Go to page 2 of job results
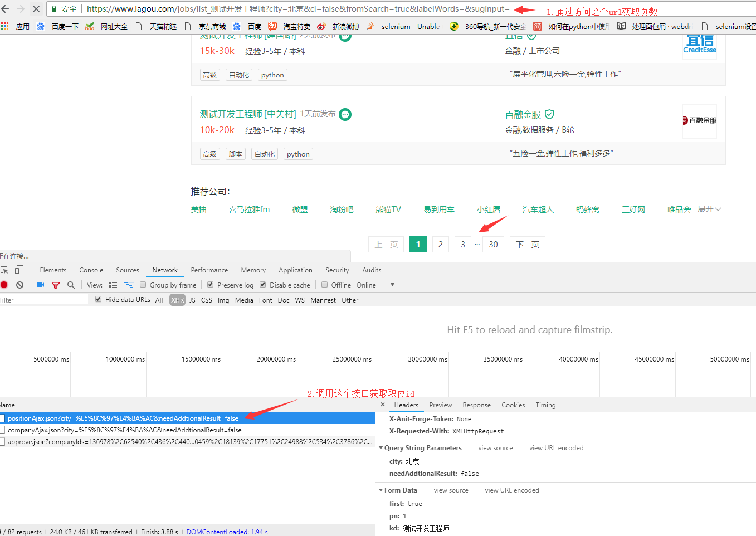Screen dimensions: 756x536 click(x=441, y=244)
